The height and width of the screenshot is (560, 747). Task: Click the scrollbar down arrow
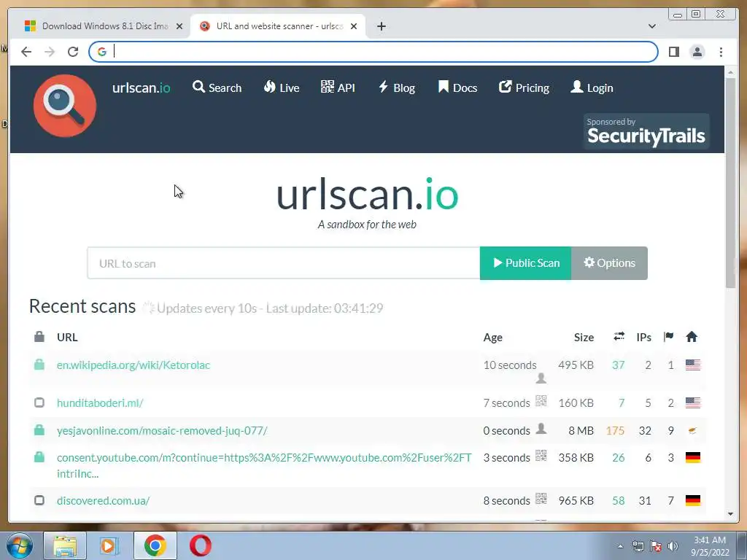pyautogui.click(x=731, y=514)
